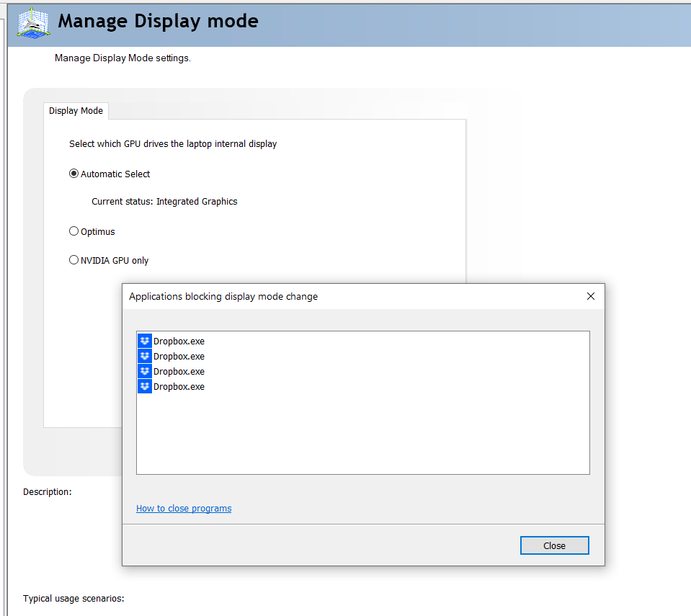Open the How to close programs link
The image size is (691, 616).
pos(184,508)
